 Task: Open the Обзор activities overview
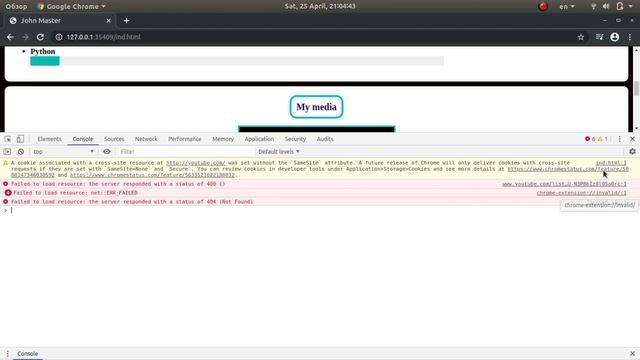tap(16, 6)
